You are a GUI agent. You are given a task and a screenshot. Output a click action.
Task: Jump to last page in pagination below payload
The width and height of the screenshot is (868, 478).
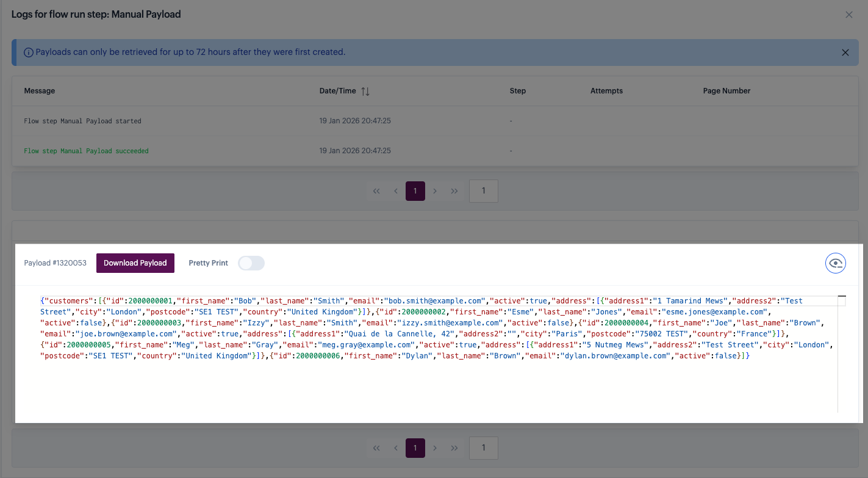tap(454, 448)
